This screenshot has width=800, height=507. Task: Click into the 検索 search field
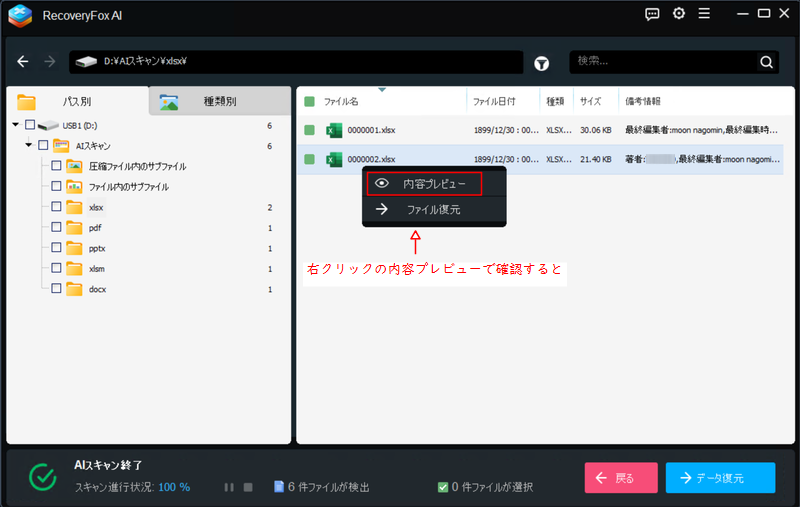(x=660, y=62)
